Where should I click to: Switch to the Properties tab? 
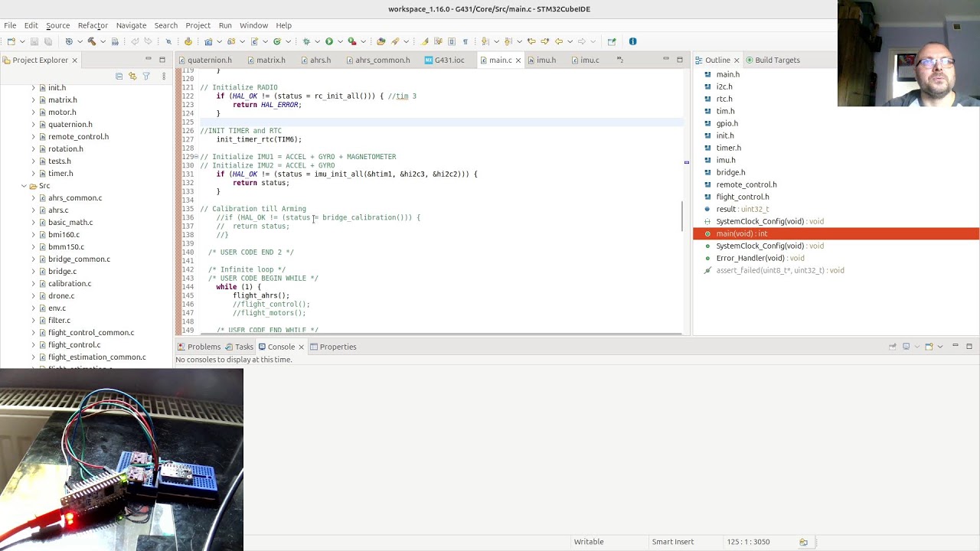point(333,347)
